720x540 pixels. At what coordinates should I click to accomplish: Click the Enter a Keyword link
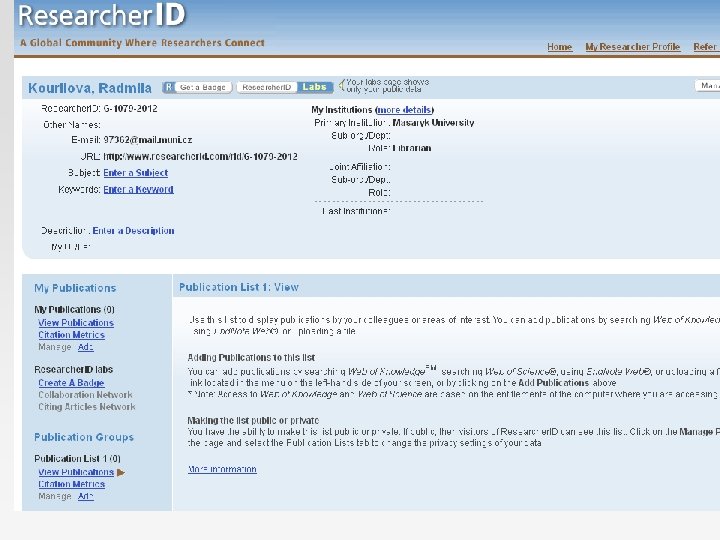coord(138,189)
